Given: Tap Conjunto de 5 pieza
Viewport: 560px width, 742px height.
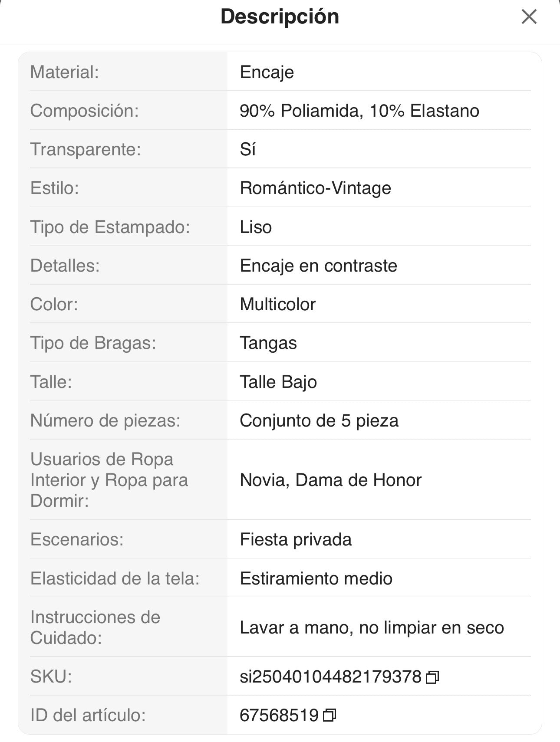Looking at the screenshot, I should tap(319, 420).
